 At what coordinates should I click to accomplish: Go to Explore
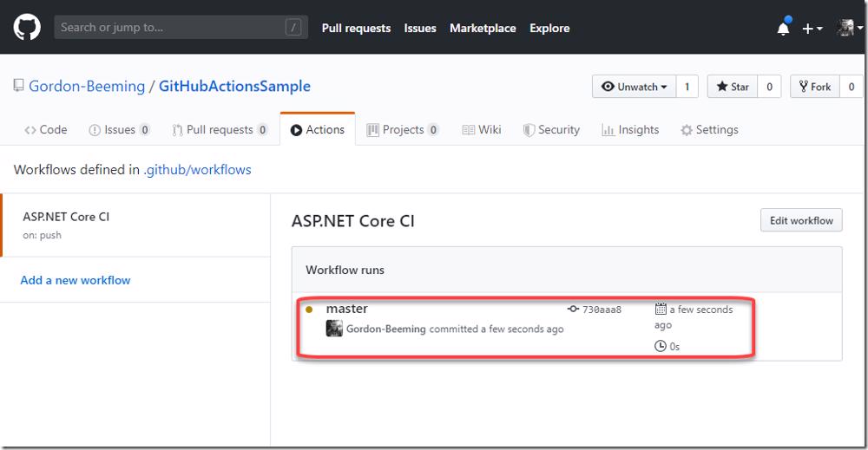549,29
